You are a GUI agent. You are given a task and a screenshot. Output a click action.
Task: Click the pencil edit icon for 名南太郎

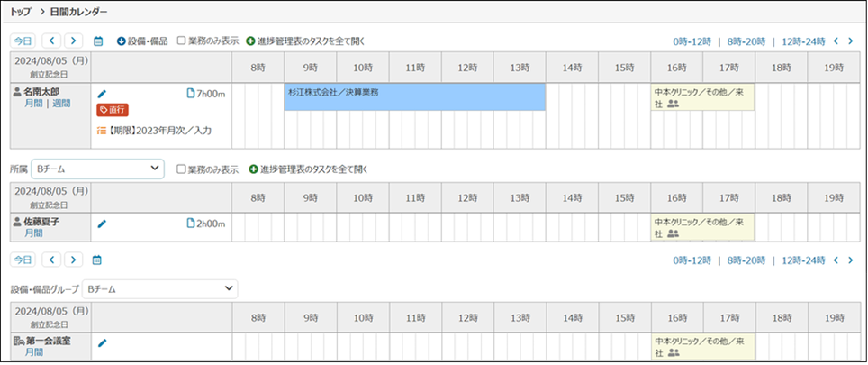102,93
